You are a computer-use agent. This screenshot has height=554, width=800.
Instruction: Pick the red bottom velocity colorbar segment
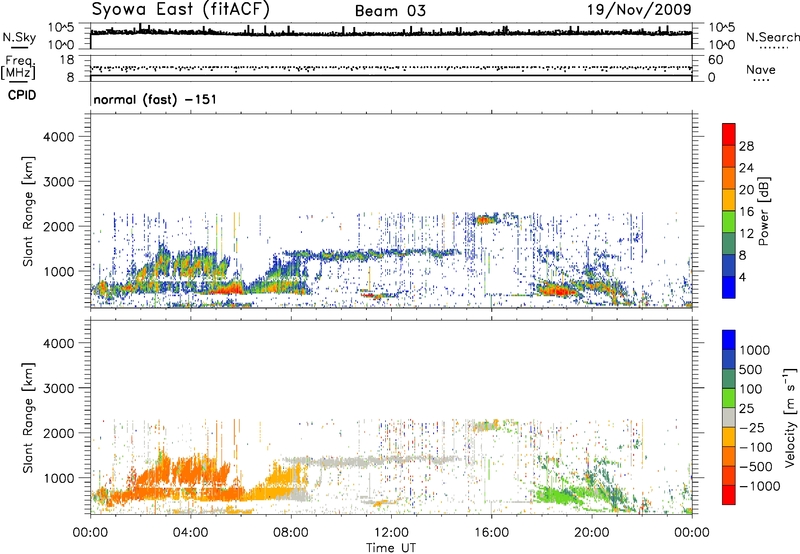coord(729,495)
